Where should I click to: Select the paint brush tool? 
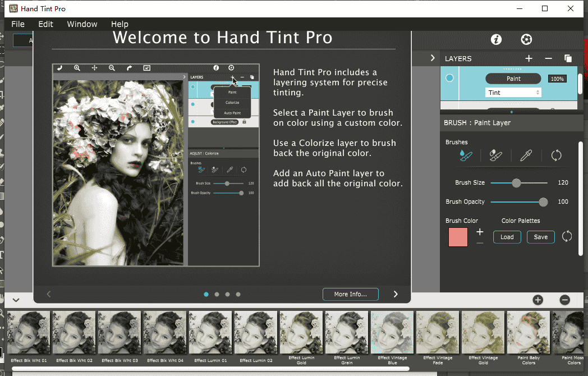tap(465, 155)
